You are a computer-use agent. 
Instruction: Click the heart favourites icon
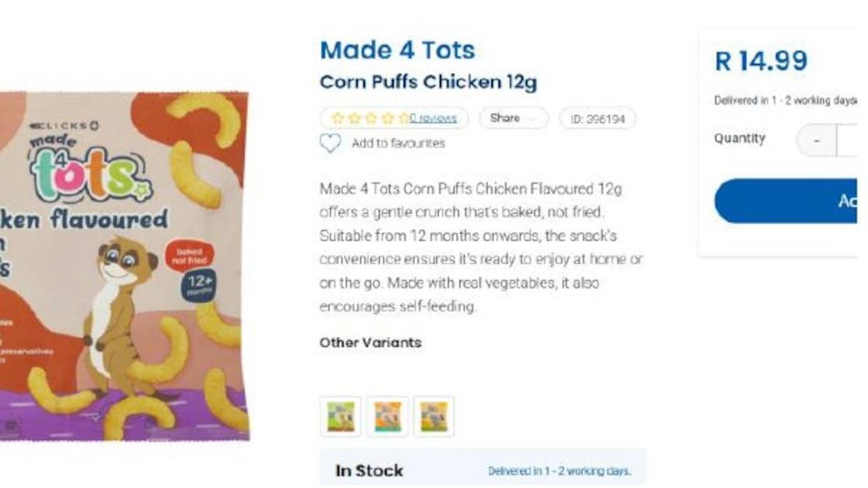(330, 143)
